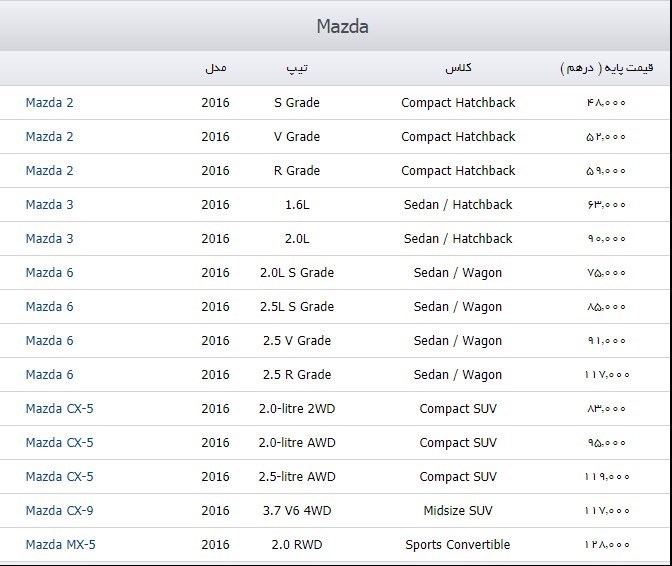Click the مدل column header
The height and width of the screenshot is (566, 672).
tap(216, 68)
